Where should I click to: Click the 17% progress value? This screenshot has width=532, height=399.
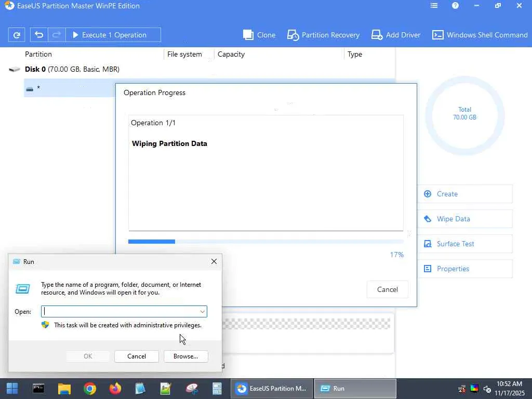(396, 255)
